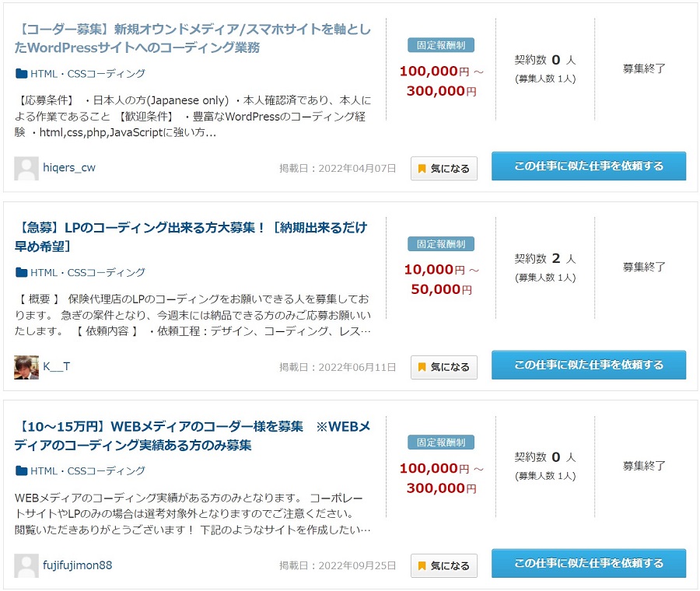Visit the hiqers_cw username link

pos(69,168)
